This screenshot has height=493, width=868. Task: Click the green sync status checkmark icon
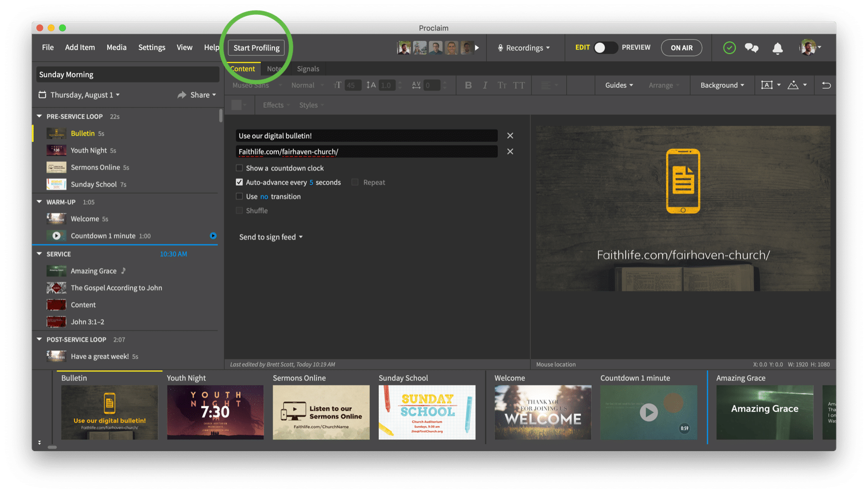tap(729, 47)
